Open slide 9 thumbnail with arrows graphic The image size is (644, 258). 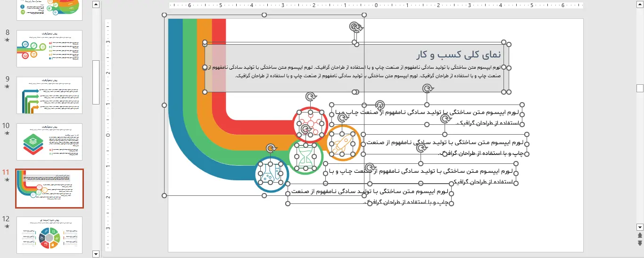point(49,95)
